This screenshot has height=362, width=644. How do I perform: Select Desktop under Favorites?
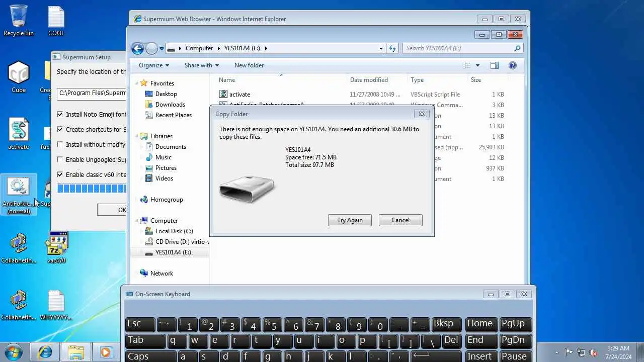[166, 94]
